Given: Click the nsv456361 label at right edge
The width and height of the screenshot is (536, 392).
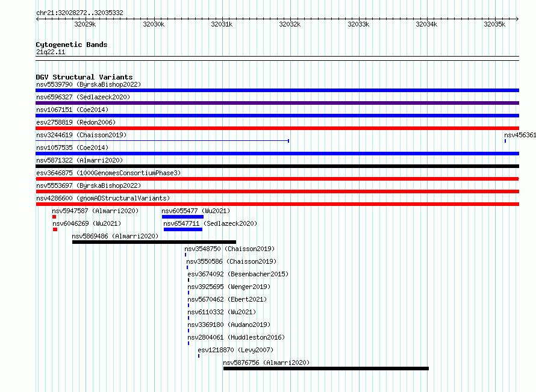Looking at the screenshot, I should [520, 135].
